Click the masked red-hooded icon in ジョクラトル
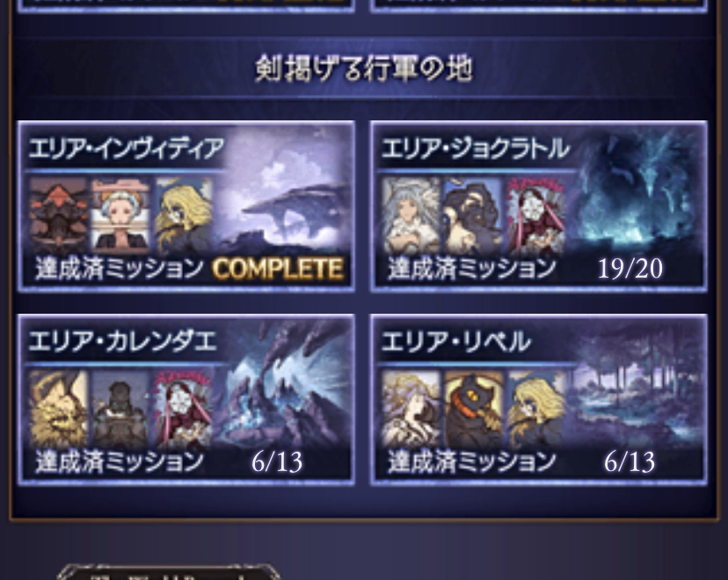 click(x=535, y=216)
